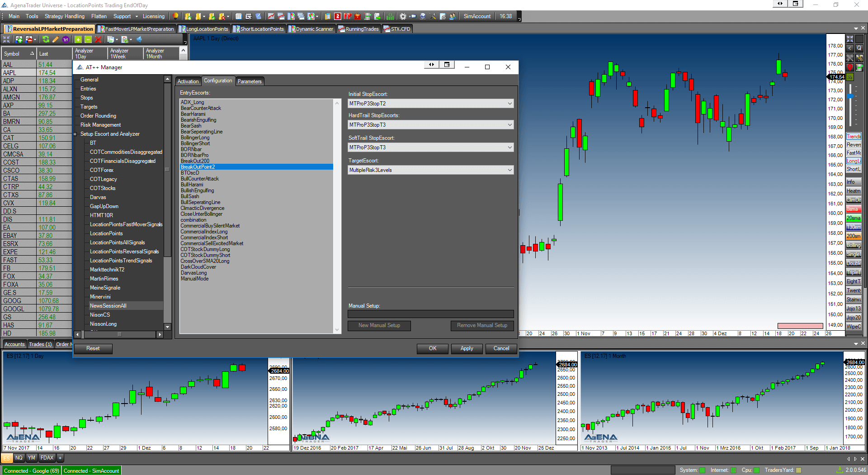
Task: Click the gray tools icon in chart panel
Action: (850, 58)
